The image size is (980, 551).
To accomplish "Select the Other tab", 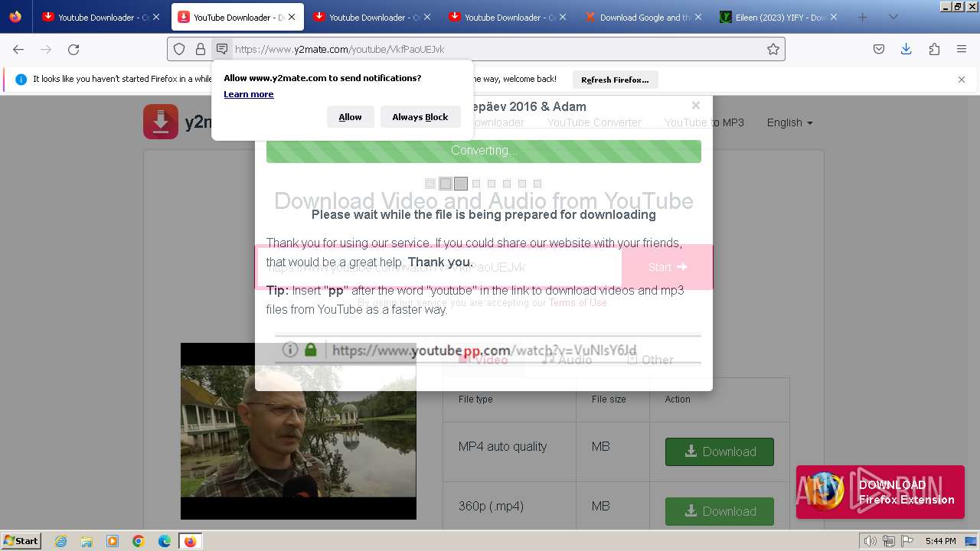I will pos(651,360).
